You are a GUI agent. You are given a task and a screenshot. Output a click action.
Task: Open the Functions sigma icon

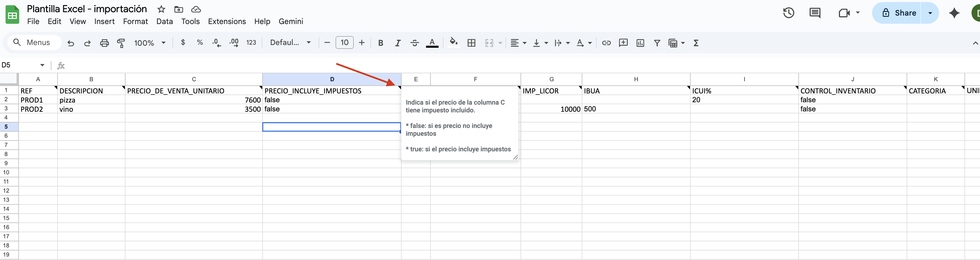click(x=696, y=43)
